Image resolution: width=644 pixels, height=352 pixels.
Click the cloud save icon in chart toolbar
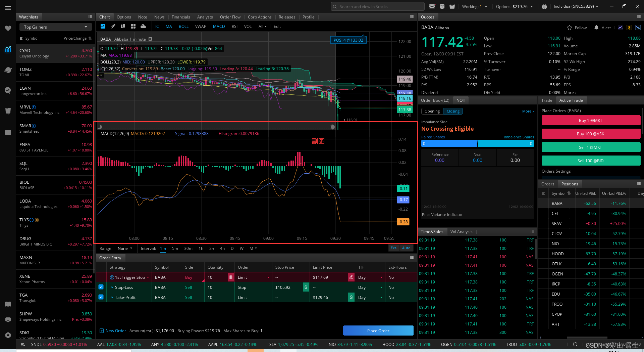click(x=143, y=26)
